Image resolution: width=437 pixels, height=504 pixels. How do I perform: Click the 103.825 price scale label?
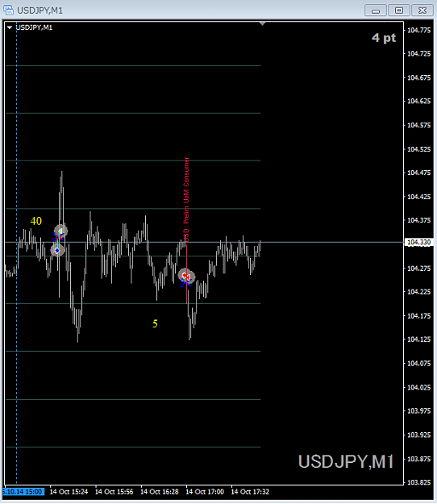418,482
